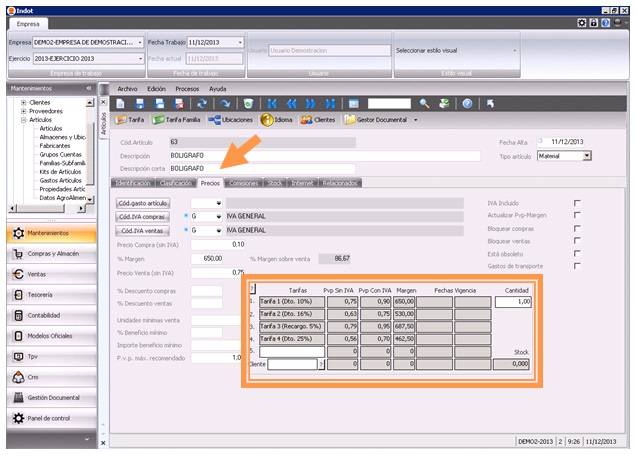Switch to the Clasificación tab

pos(176,183)
